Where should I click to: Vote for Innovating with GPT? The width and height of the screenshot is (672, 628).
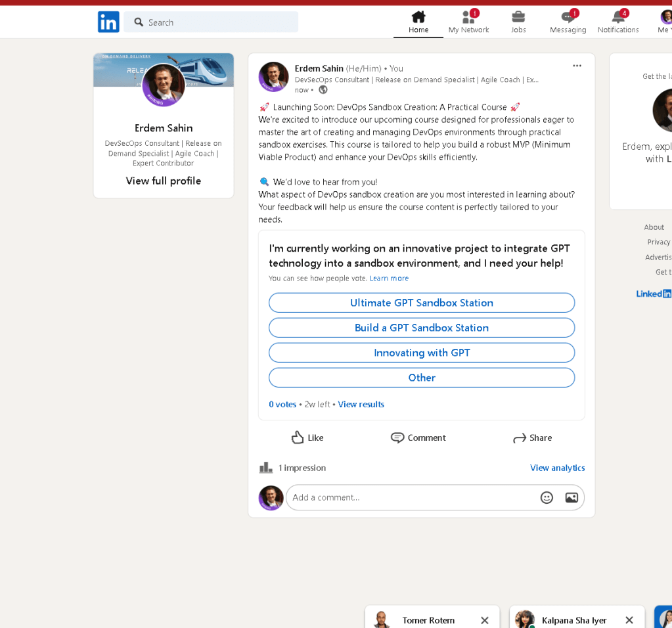422,353
